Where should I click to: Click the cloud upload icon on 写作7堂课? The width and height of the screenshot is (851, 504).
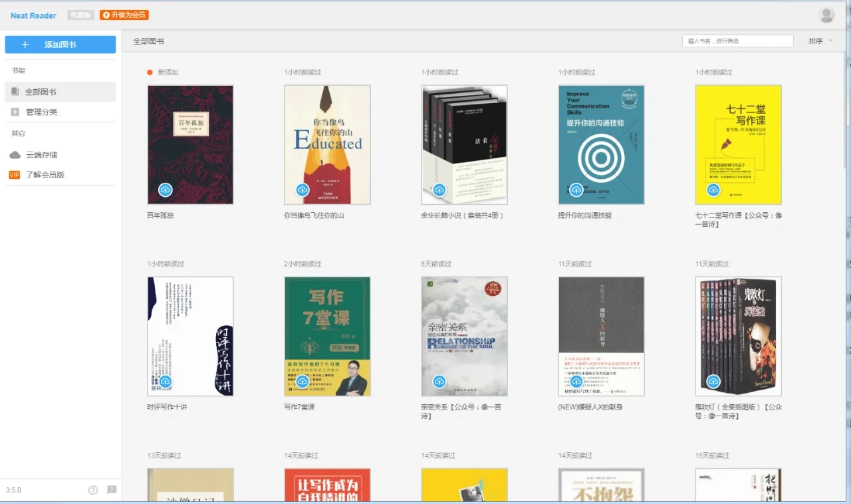303,382
